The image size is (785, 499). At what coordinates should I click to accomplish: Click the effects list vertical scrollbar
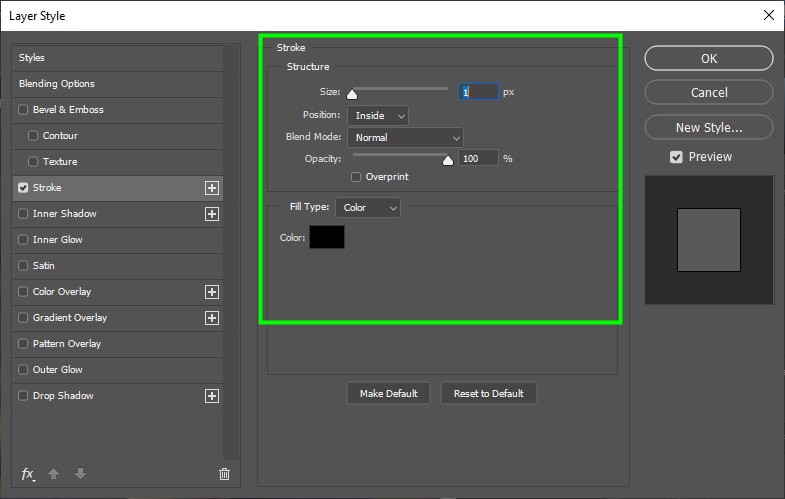tap(231, 253)
